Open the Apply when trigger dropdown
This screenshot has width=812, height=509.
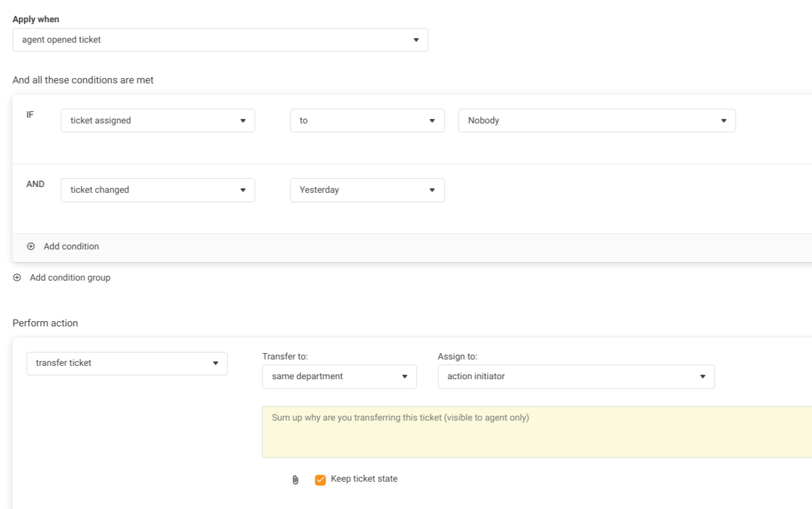(220, 39)
